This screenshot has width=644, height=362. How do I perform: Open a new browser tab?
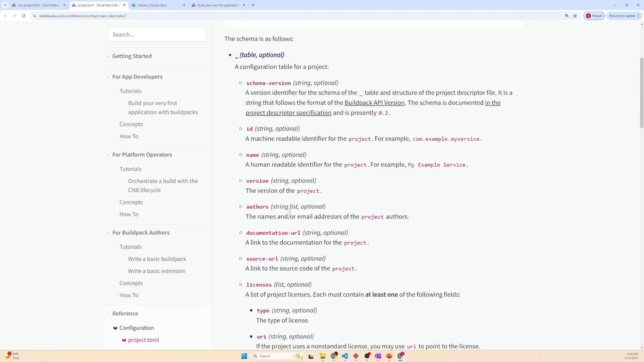click(253, 5)
